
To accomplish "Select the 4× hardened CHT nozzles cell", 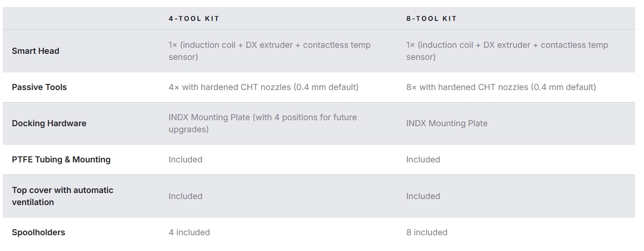I will click(x=263, y=87).
